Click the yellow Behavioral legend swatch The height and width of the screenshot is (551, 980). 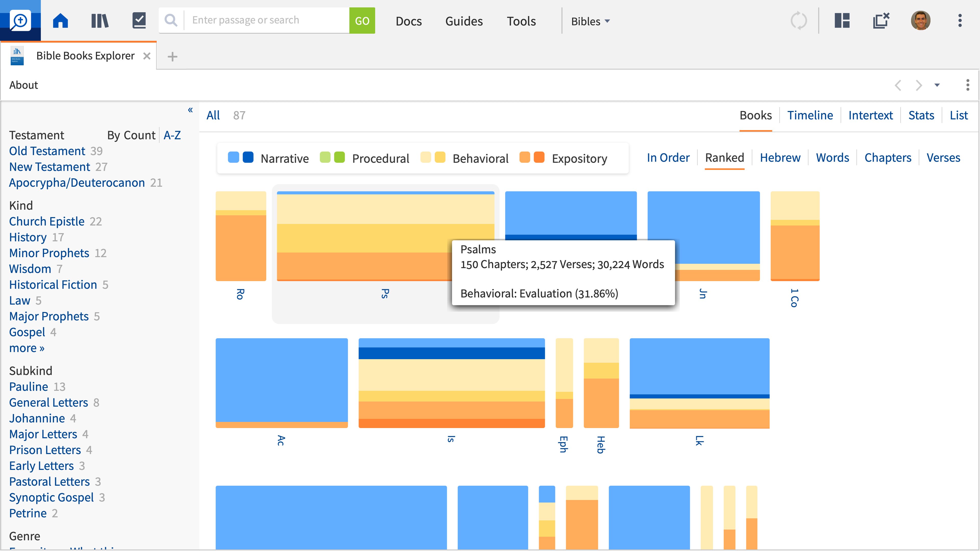coord(440,157)
